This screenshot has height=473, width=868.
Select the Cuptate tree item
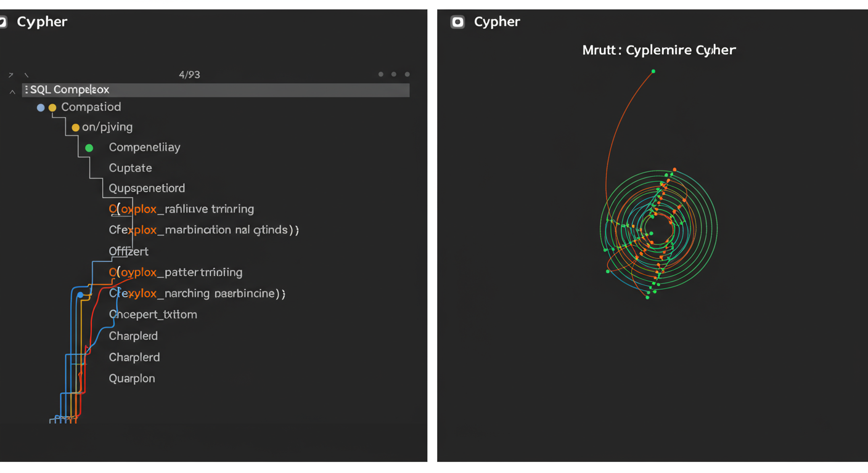tap(130, 168)
